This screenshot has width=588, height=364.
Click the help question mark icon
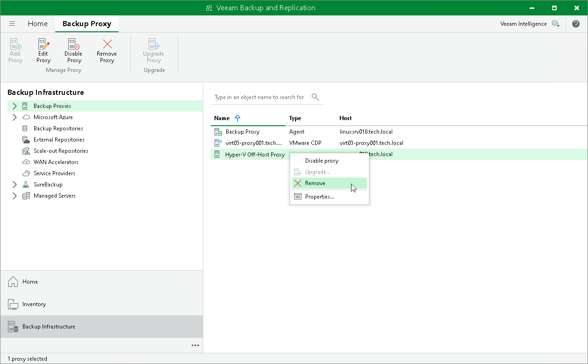point(575,24)
